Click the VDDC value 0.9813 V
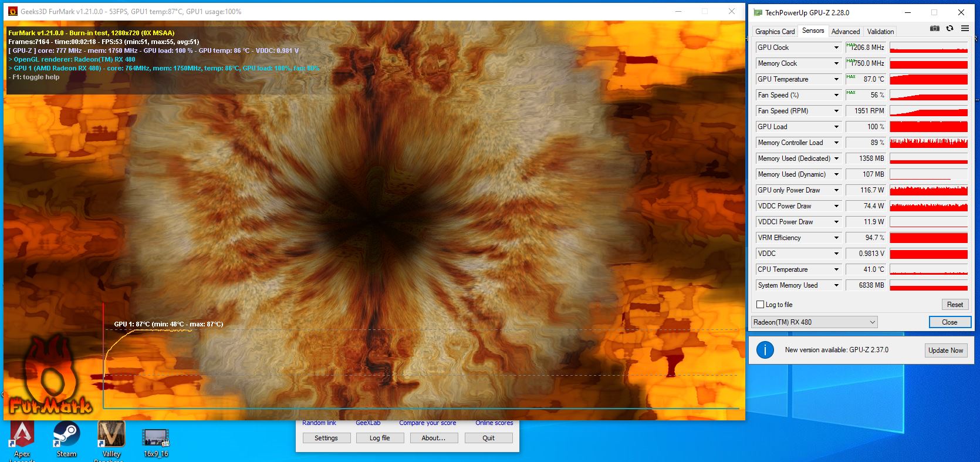Image resolution: width=980 pixels, height=462 pixels. pos(871,254)
